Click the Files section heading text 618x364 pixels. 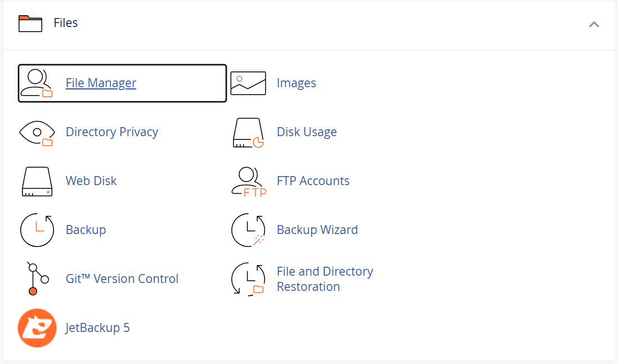point(66,23)
